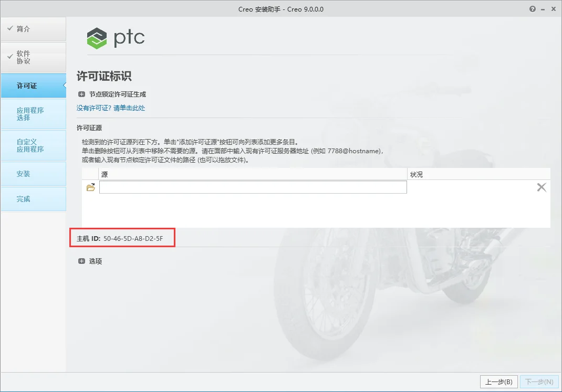The width and height of the screenshot is (562, 392).
Task: Switch to the 安装 step
Action: coord(33,174)
